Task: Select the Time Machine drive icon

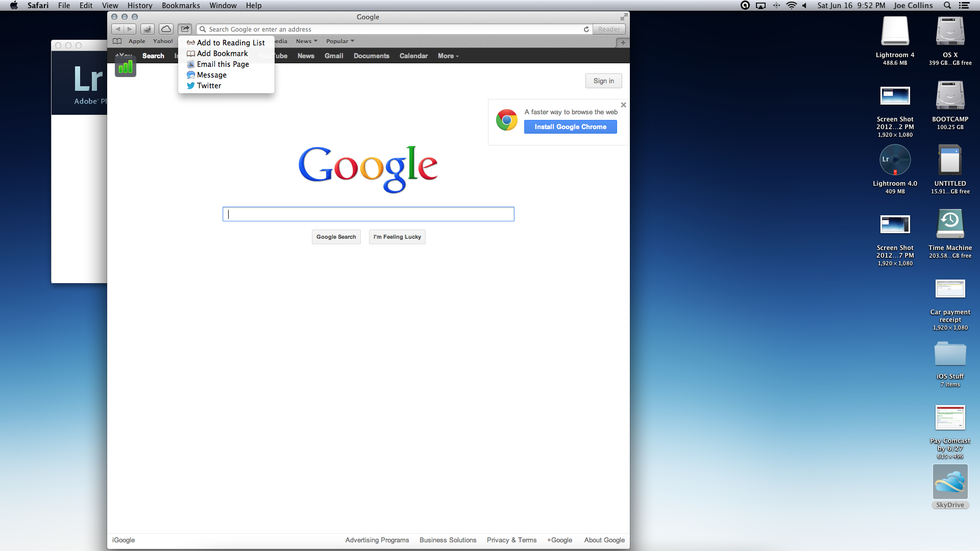Action: (950, 224)
